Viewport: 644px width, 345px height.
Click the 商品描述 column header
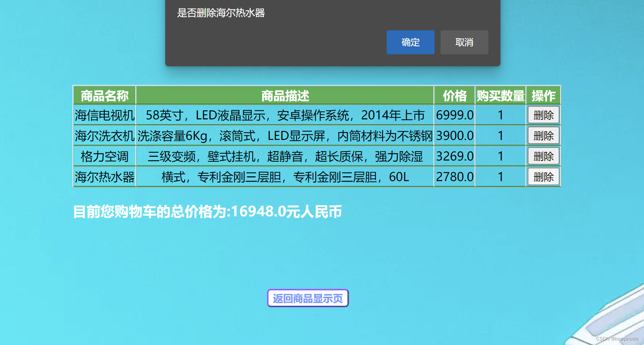pyautogui.click(x=285, y=96)
